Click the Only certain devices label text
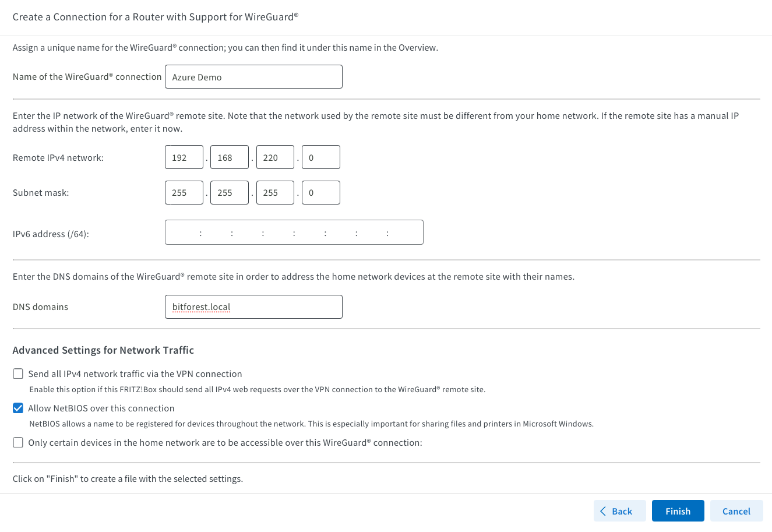 tap(225, 443)
